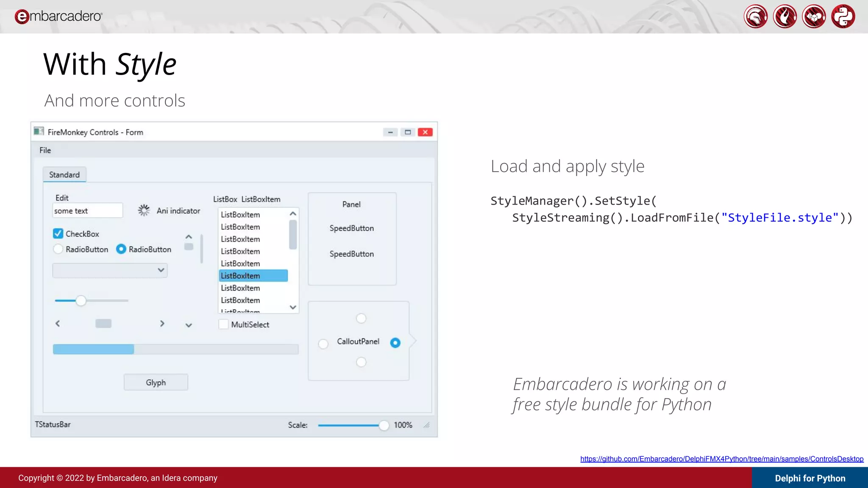Click the Scale slider thumb

(384, 425)
